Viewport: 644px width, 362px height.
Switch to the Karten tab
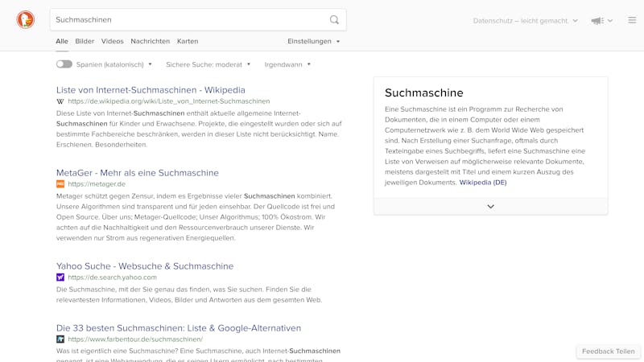188,42
